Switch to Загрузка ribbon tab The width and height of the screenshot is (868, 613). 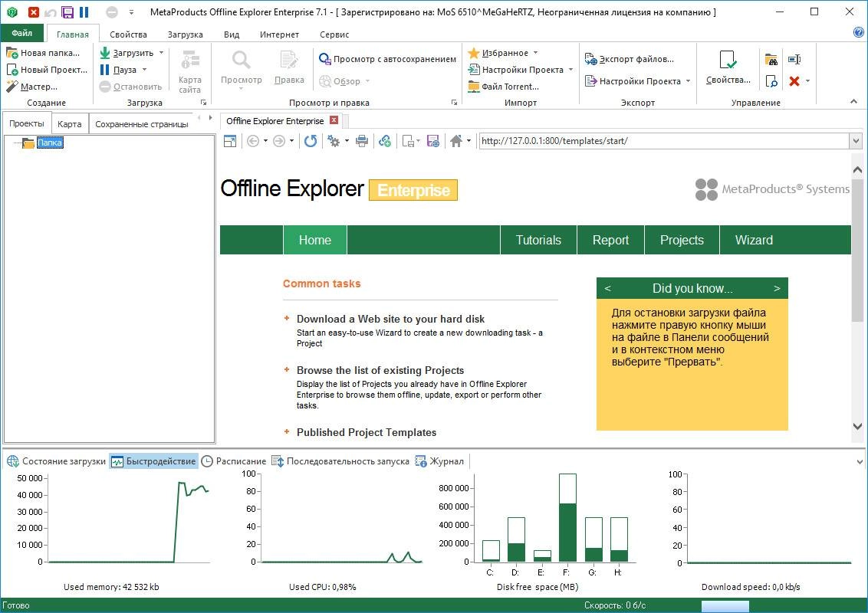tap(186, 34)
